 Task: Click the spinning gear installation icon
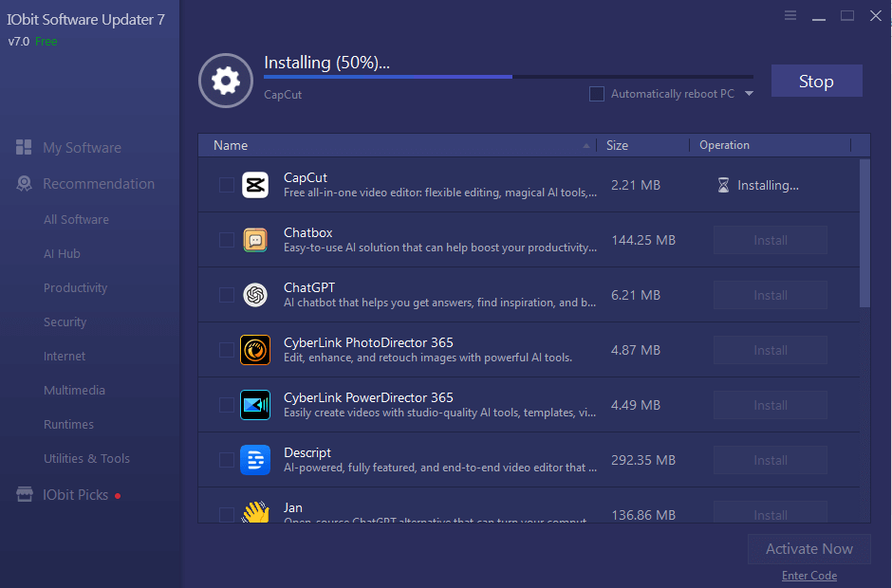[x=225, y=81]
